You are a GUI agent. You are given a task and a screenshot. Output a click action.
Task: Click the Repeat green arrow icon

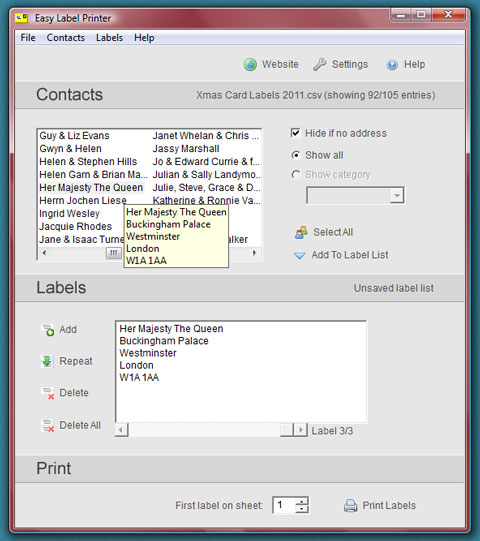47,361
